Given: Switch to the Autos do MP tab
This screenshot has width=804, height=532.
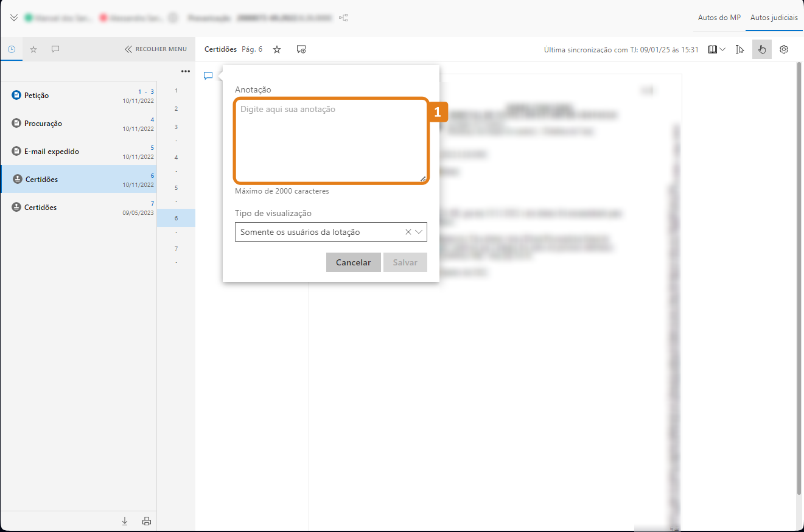Looking at the screenshot, I should point(719,18).
